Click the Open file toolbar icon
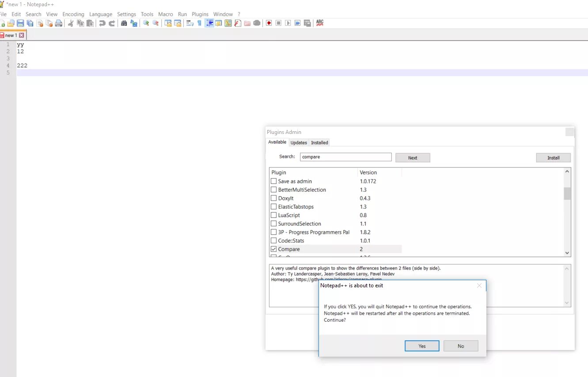 pyautogui.click(x=11, y=23)
